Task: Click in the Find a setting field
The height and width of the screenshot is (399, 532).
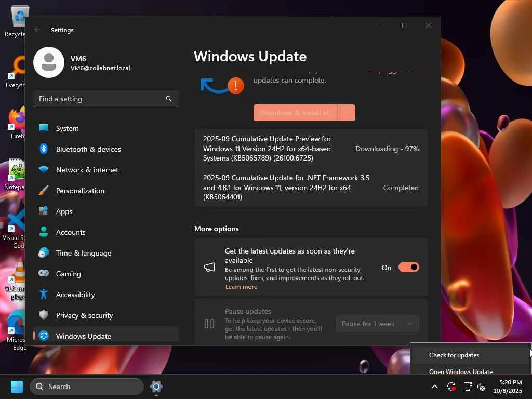Action: point(106,99)
